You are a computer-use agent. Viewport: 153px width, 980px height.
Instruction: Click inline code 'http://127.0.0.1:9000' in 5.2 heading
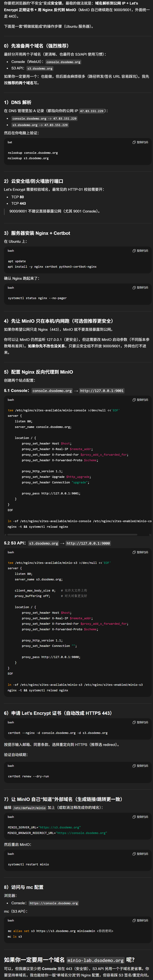(x=88, y=543)
